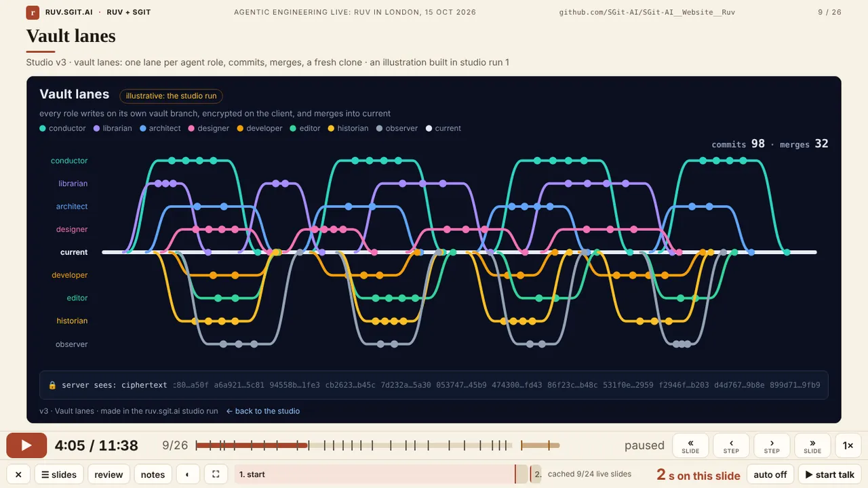The width and height of the screenshot is (868, 488).
Task: Toggle the designer legend entry
Action: 209,128
